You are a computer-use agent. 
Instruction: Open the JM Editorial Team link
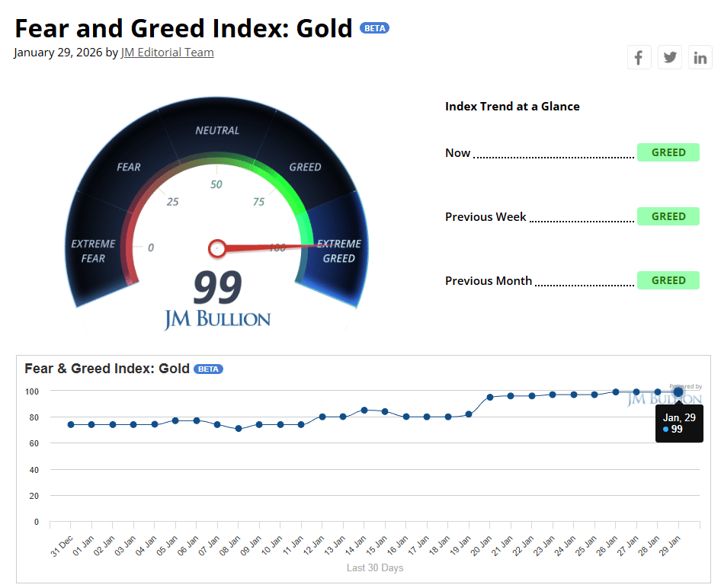coord(167,53)
